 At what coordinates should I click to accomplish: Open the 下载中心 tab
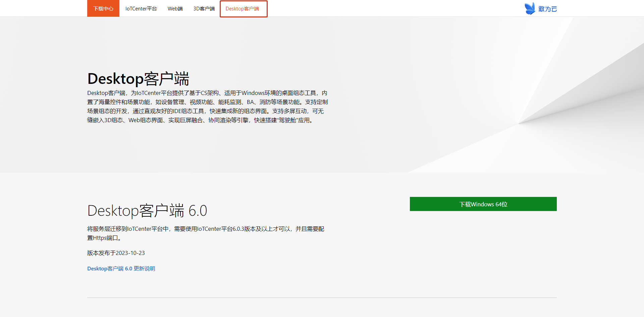103,8
